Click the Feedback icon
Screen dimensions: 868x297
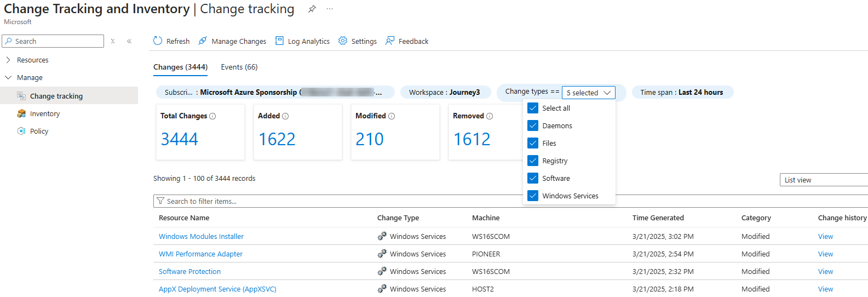point(390,41)
